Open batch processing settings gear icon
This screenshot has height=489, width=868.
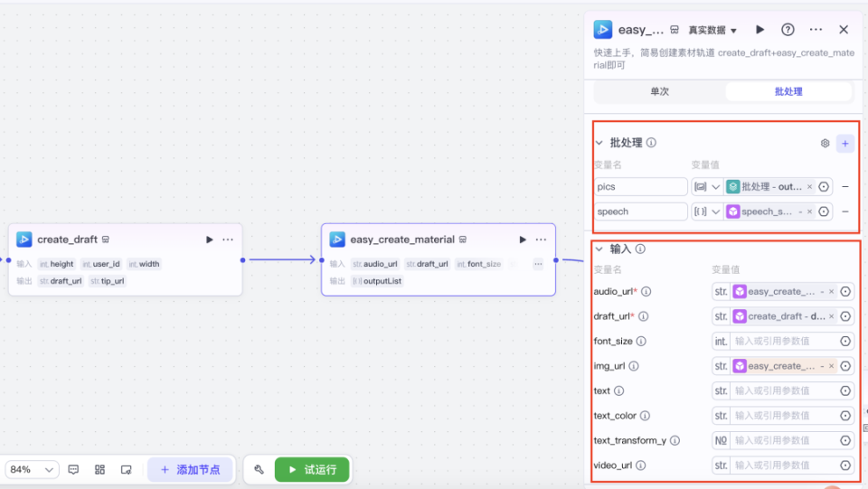pyautogui.click(x=825, y=144)
